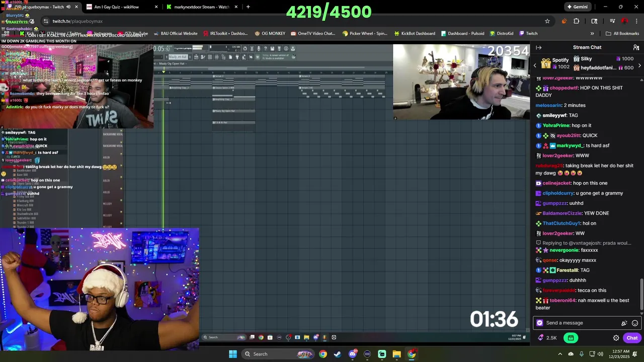
Task: Switch to the markynextdoor Stream tab
Action: (201, 7)
